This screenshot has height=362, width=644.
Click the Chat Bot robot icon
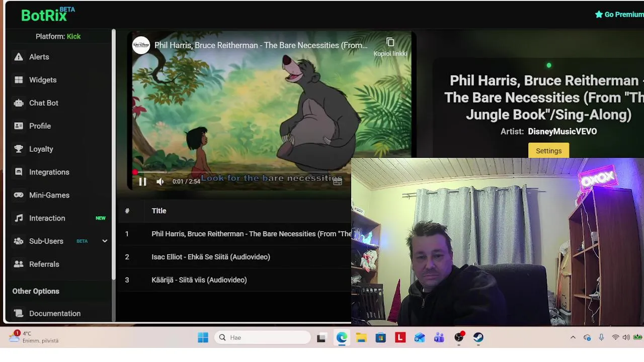[x=19, y=103]
